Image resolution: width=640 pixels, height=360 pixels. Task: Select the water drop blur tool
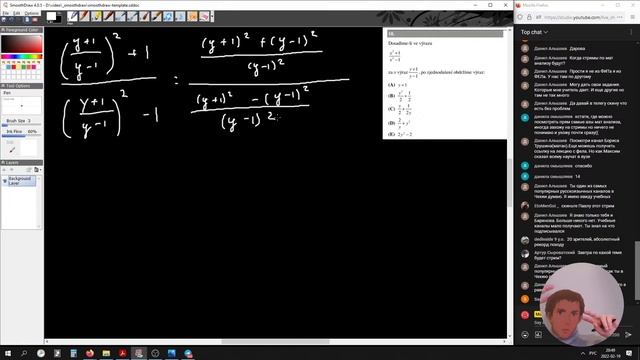pyautogui.click(x=180, y=16)
